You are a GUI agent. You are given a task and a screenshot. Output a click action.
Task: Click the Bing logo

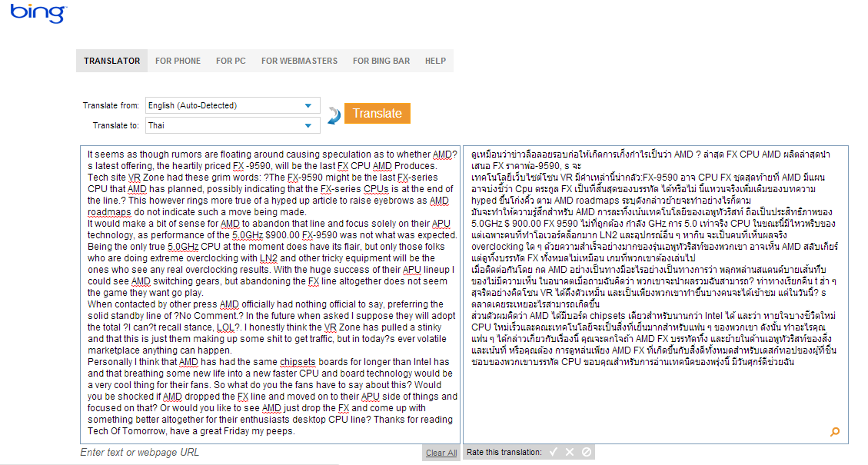click(x=38, y=13)
